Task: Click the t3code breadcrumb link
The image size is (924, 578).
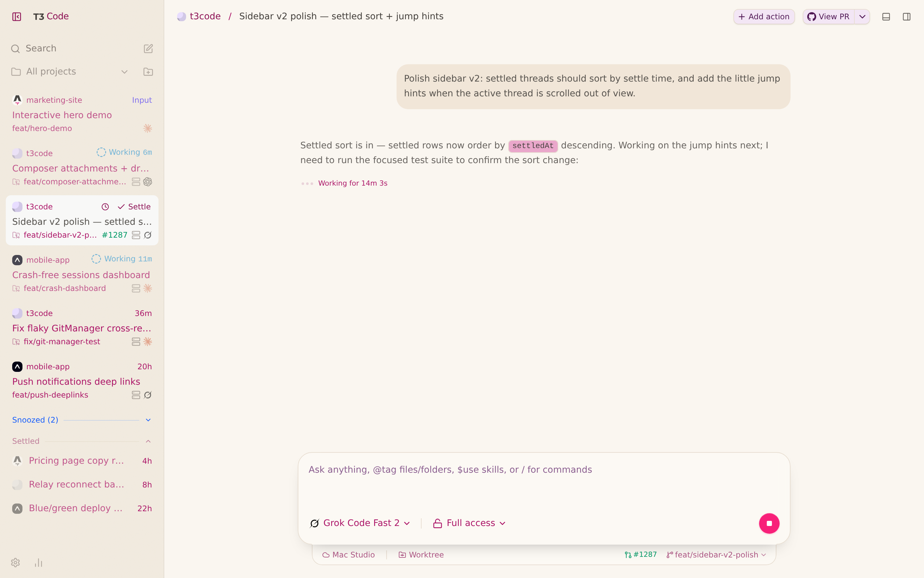Action: click(205, 16)
